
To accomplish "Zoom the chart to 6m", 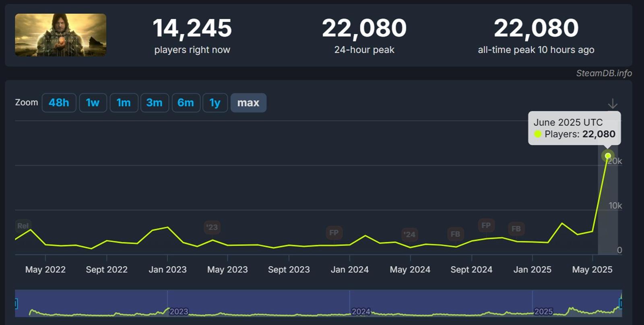I will click(x=186, y=103).
